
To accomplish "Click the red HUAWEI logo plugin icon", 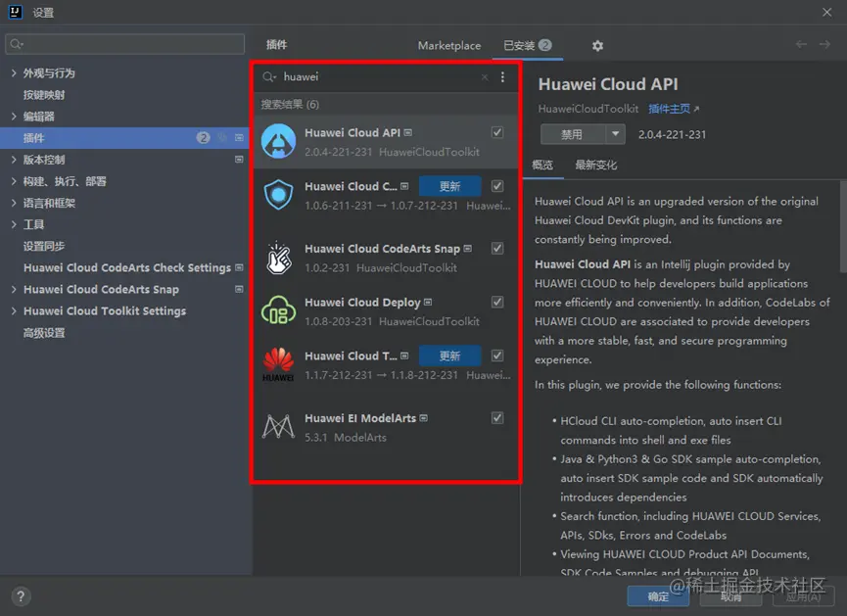I will tap(278, 364).
